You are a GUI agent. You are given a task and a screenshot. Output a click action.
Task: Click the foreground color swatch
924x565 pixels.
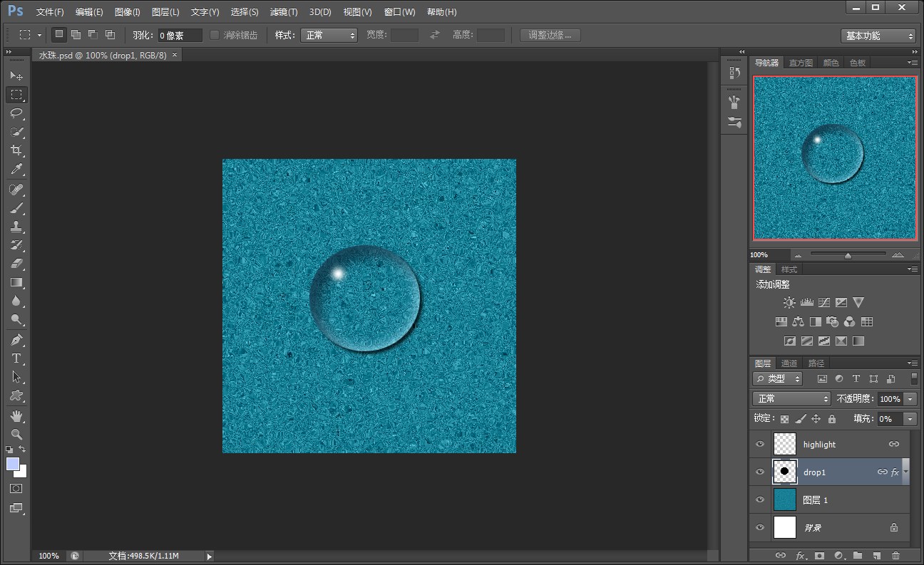[13, 464]
